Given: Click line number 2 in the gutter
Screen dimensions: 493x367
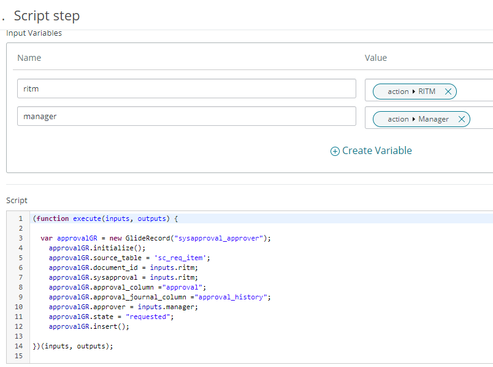Looking at the screenshot, I should pos(21,228).
